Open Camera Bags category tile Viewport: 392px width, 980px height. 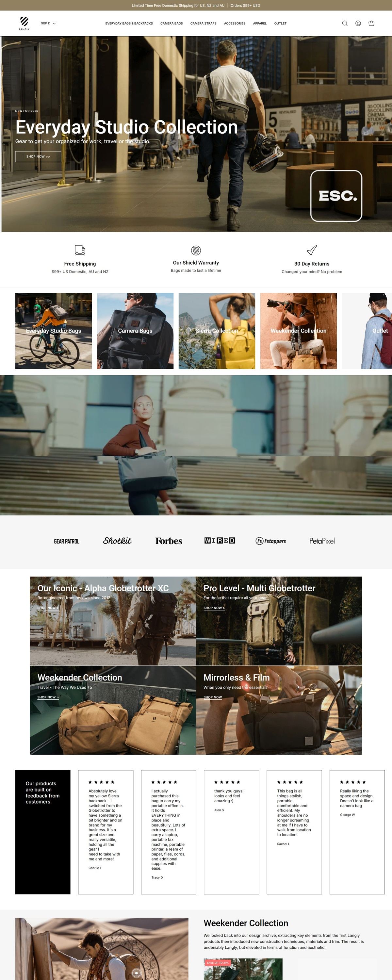tap(135, 331)
